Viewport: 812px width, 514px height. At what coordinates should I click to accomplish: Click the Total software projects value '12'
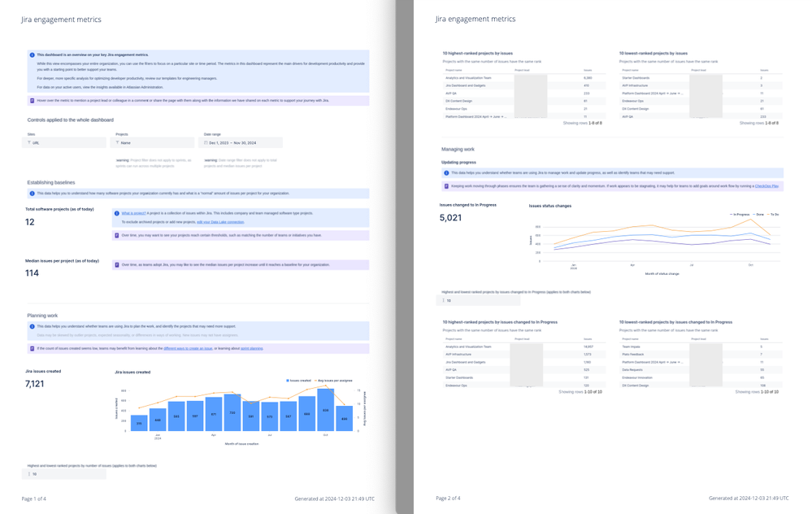tap(30, 222)
